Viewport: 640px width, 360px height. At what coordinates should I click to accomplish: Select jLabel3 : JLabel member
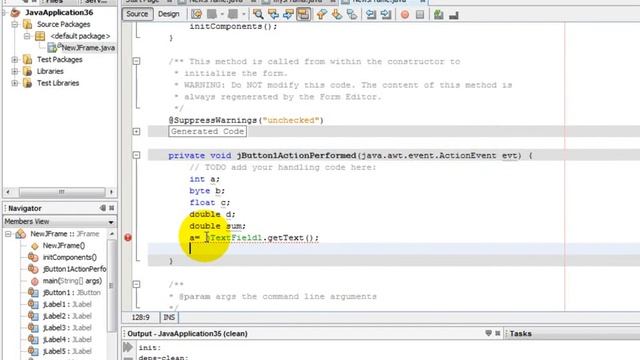(67, 328)
